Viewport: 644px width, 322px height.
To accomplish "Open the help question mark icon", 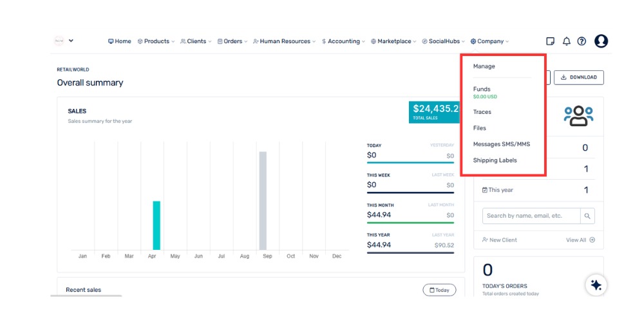I will (x=582, y=41).
